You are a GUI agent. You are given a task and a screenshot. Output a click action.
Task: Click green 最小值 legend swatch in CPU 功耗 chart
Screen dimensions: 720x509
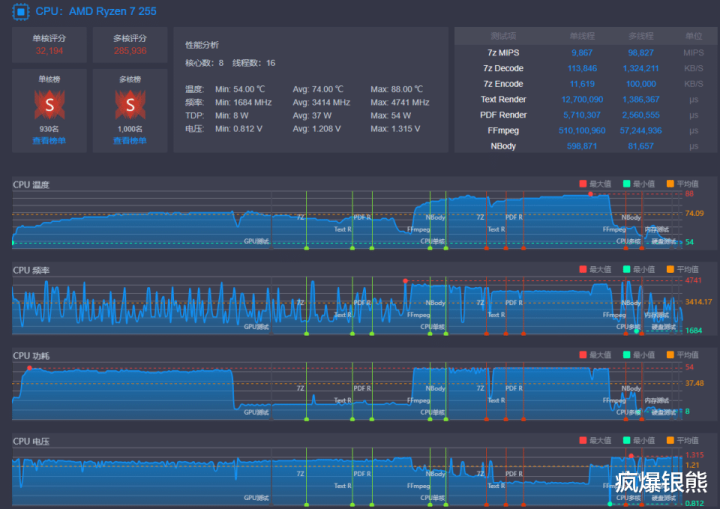(626, 355)
